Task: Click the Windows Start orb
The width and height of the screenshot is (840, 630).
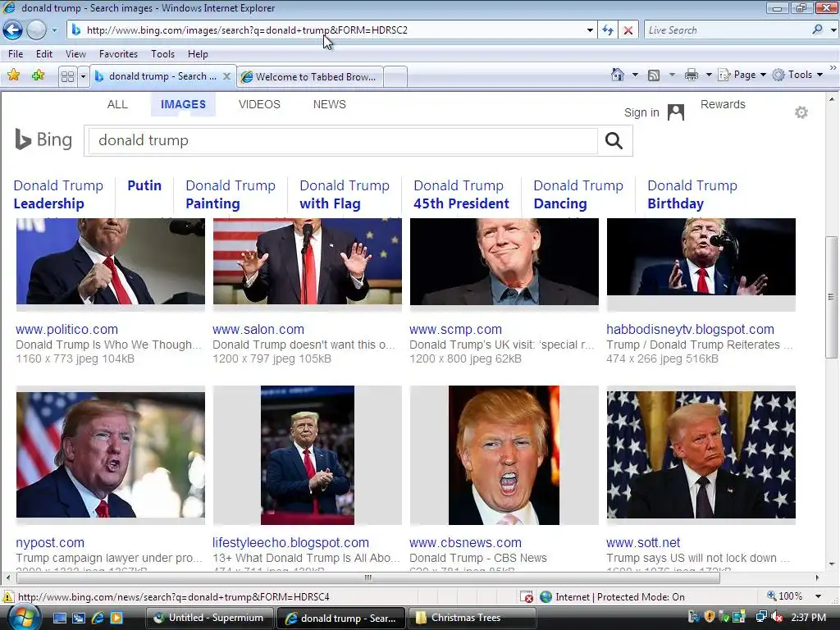Action: [24, 618]
